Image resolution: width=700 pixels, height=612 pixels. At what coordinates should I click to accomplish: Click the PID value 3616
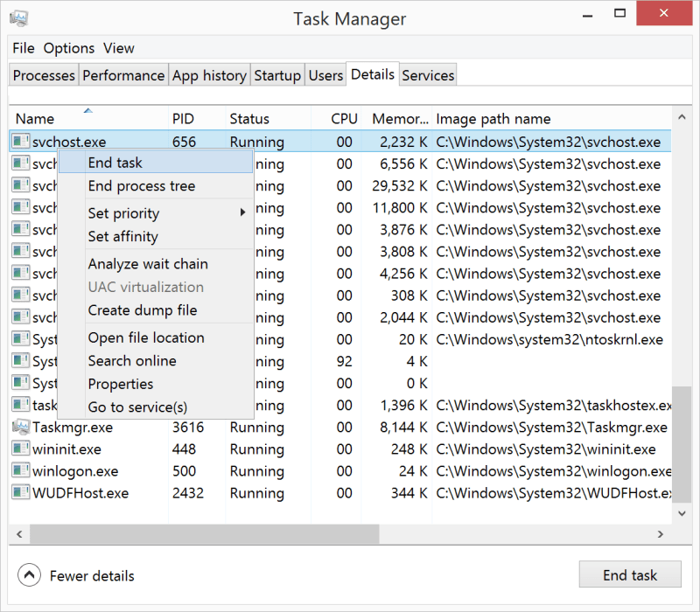[x=188, y=428]
